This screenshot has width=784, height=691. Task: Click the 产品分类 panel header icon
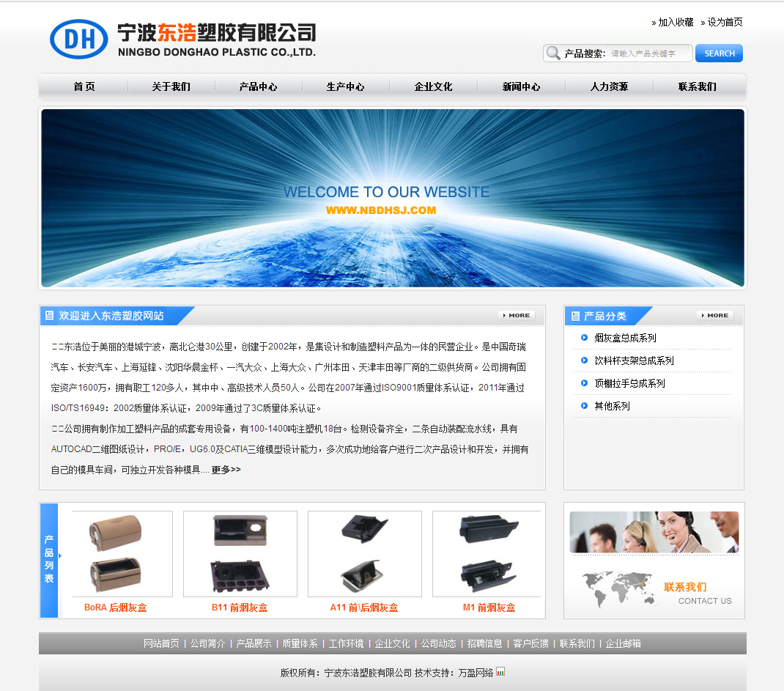click(x=574, y=316)
